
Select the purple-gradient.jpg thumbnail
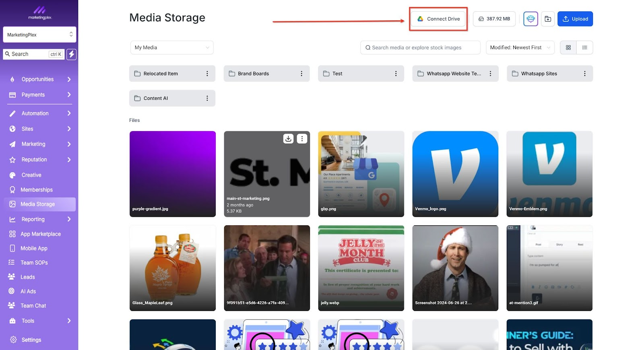(x=172, y=174)
